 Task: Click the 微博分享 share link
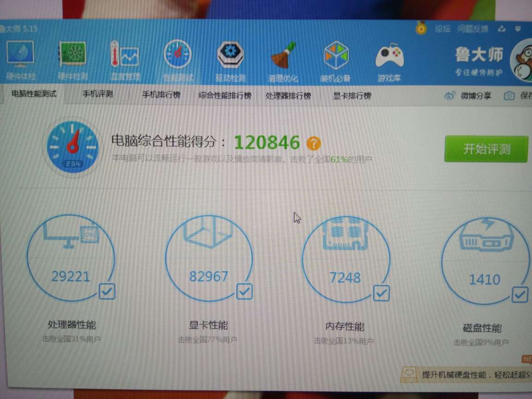tap(476, 96)
